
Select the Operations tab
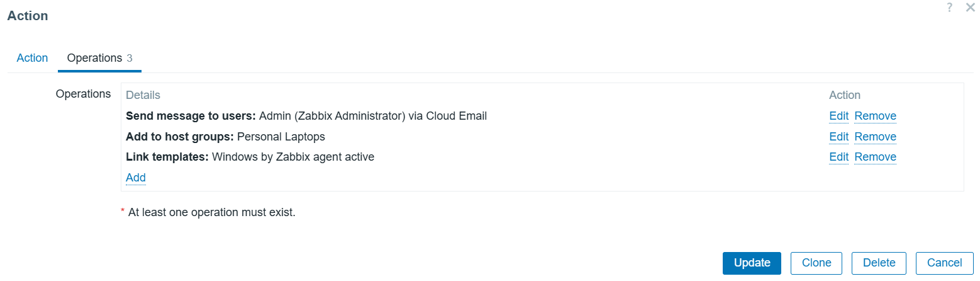pos(99,58)
